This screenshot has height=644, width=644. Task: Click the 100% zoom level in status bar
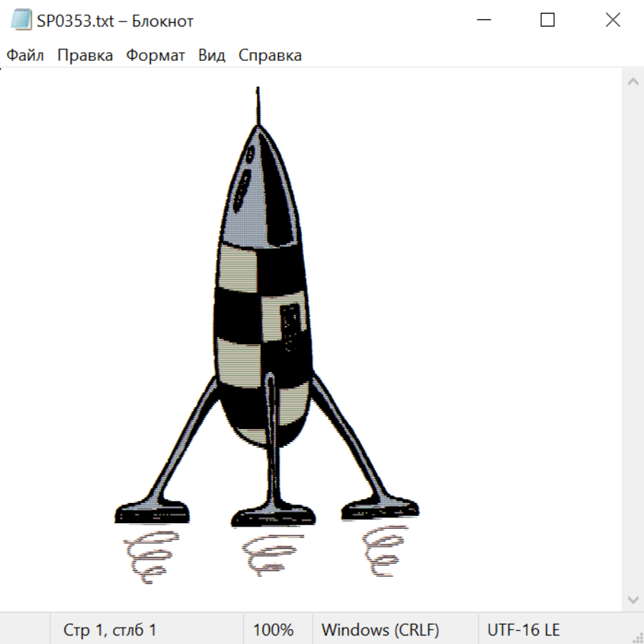click(273, 630)
